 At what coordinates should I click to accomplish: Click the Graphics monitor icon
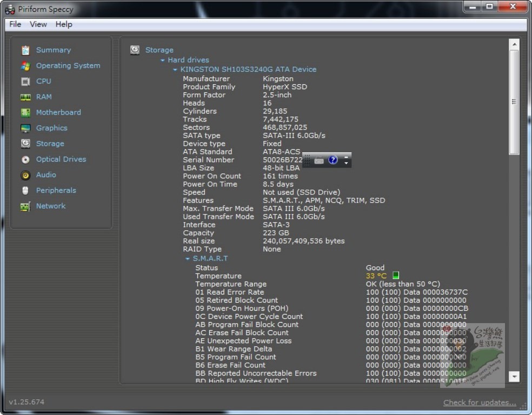pos(25,129)
